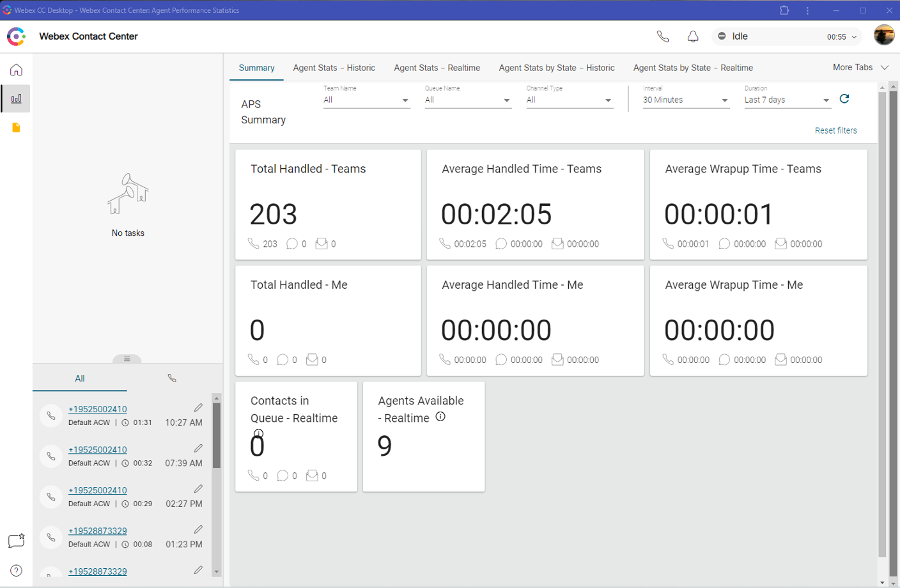The height and width of the screenshot is (588, 900).
Task: Click the Total Handled - Me card title
Action: pos(299,285)
